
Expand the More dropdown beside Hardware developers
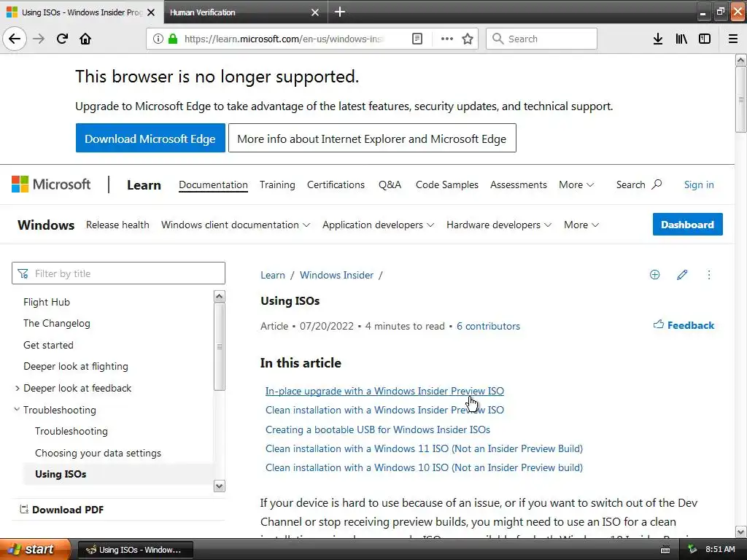coord(581,225)
